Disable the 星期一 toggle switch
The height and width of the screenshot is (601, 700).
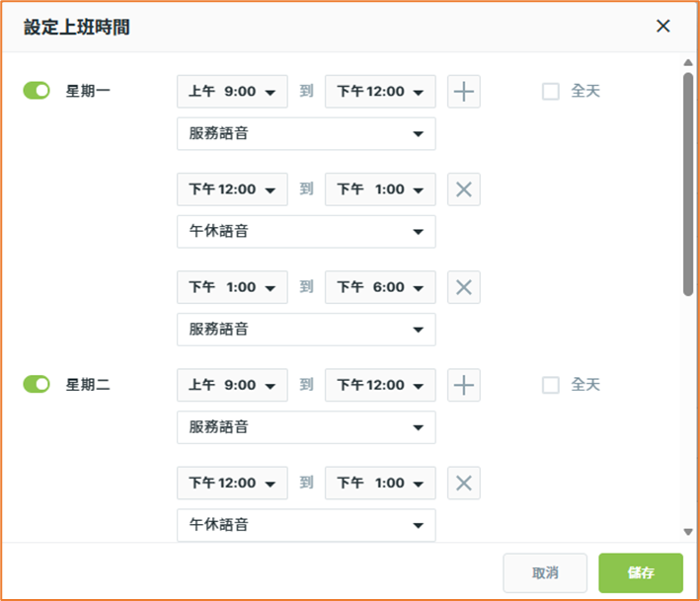click(x=37, y=92)
